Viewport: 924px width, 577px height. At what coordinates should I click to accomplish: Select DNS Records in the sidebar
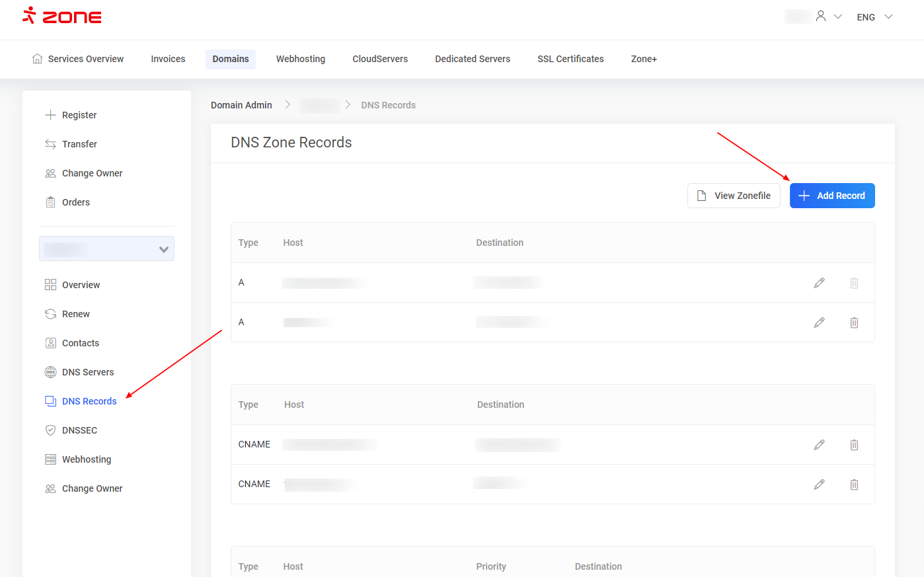[89, 401]
